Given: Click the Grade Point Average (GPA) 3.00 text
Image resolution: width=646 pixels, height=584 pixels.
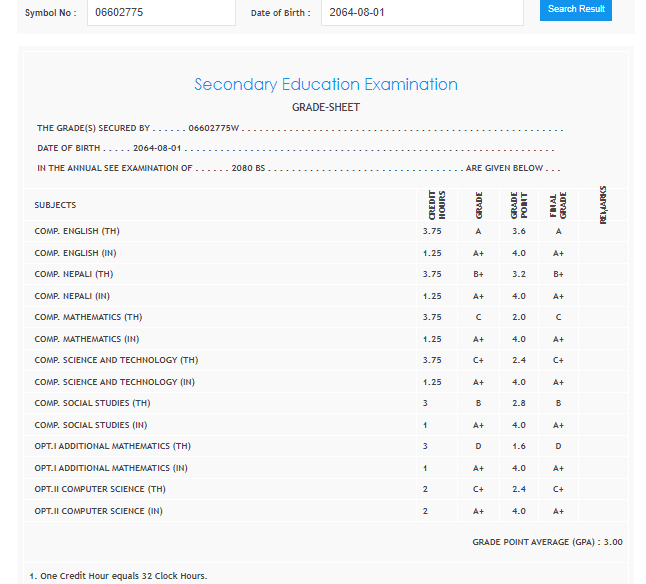Looking at the screenshot, I should click(547, 541).
